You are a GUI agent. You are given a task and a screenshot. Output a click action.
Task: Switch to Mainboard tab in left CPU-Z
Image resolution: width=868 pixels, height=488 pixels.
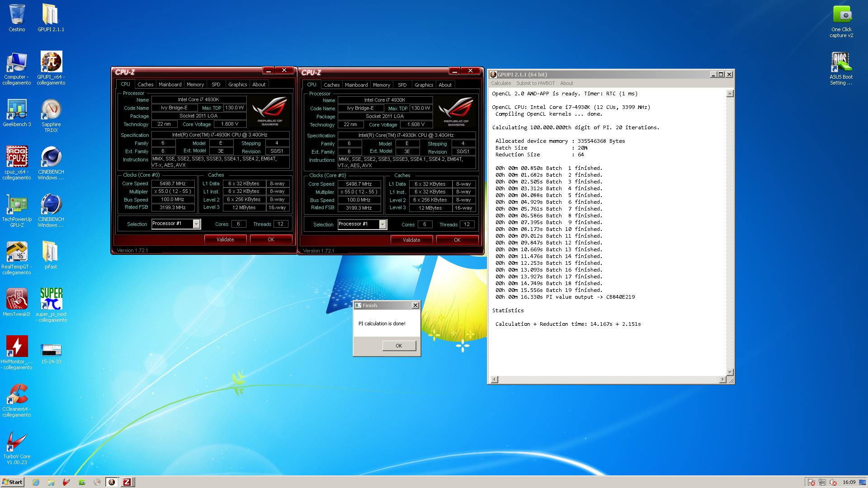tap(170, 84)
